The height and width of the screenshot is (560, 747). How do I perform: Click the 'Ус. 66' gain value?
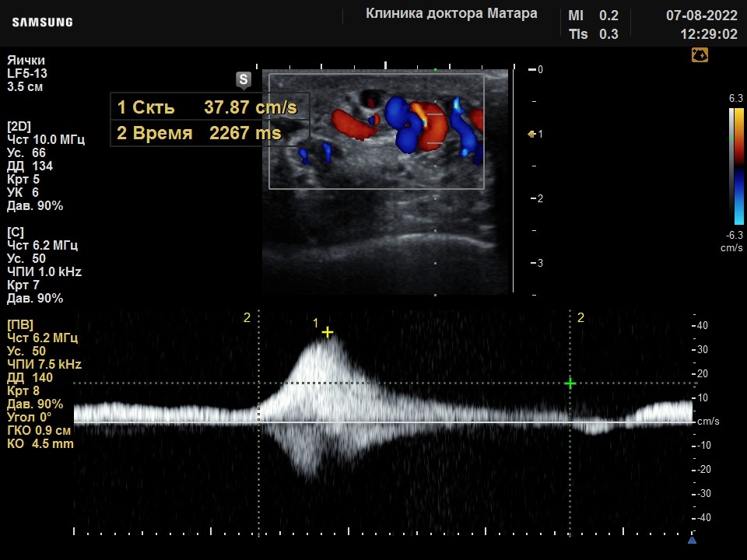coord(26,153)
